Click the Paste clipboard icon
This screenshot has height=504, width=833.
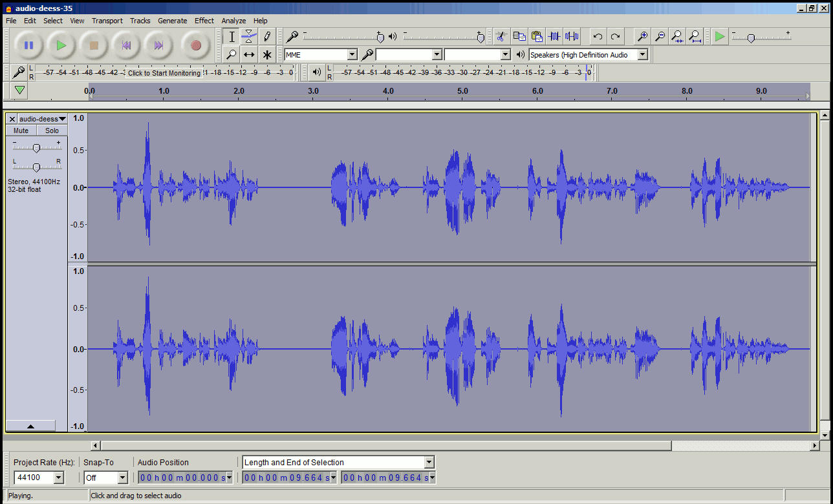tap(537, 36)
